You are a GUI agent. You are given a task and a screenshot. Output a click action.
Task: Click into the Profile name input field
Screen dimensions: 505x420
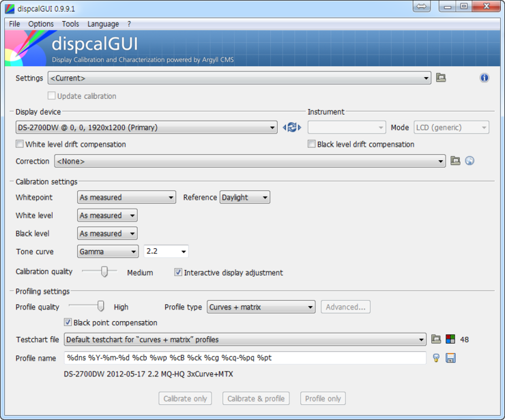[x=245, y=358]
